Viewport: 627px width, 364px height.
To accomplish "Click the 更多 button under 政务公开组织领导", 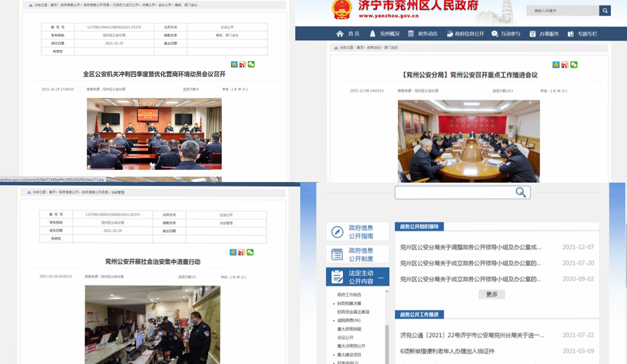I will [491, 294].
